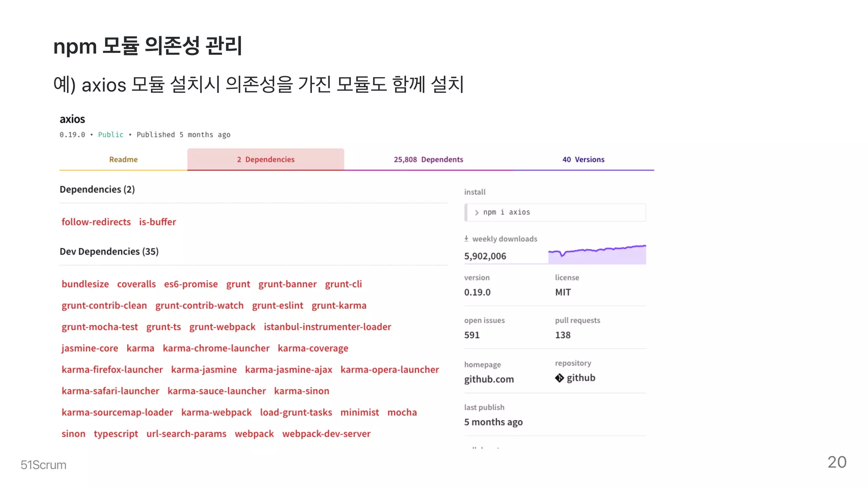The width and height of the screenshot is (868, 488).
Task: Open the minimist link
Action: tap(360, 413)
